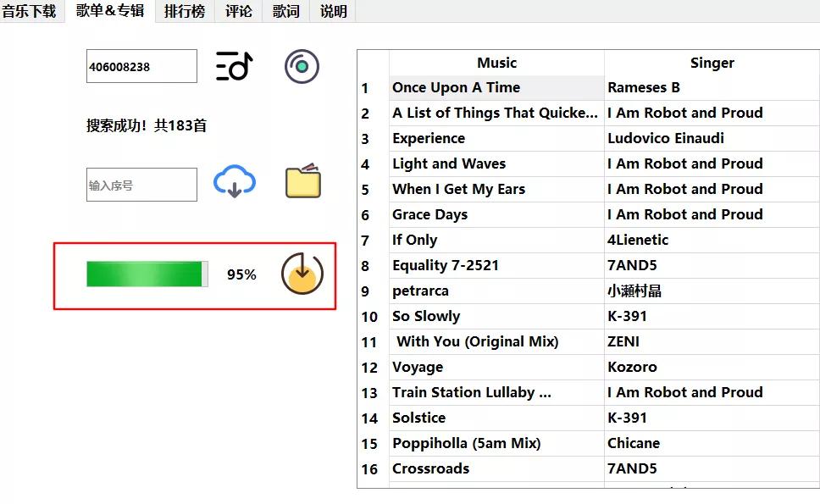Screen dimensions: 820x504
Task: Focus the 输入序号 input field
Action: click(141, 185)
